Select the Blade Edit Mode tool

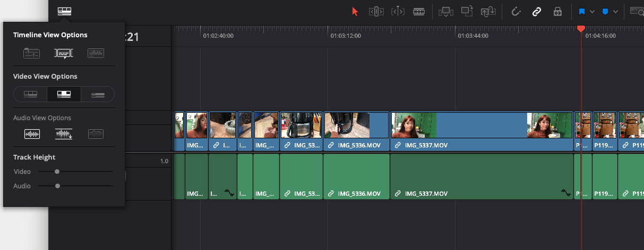tap(419, 11)
